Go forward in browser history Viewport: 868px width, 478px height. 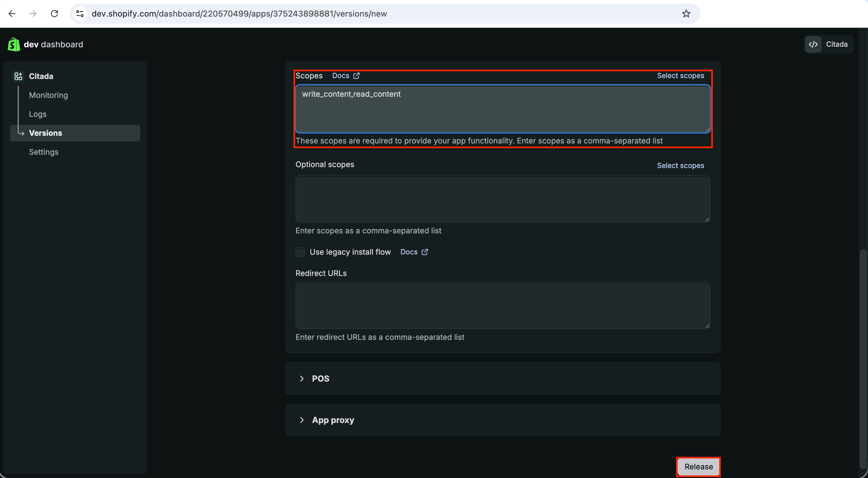click(33, 14)
